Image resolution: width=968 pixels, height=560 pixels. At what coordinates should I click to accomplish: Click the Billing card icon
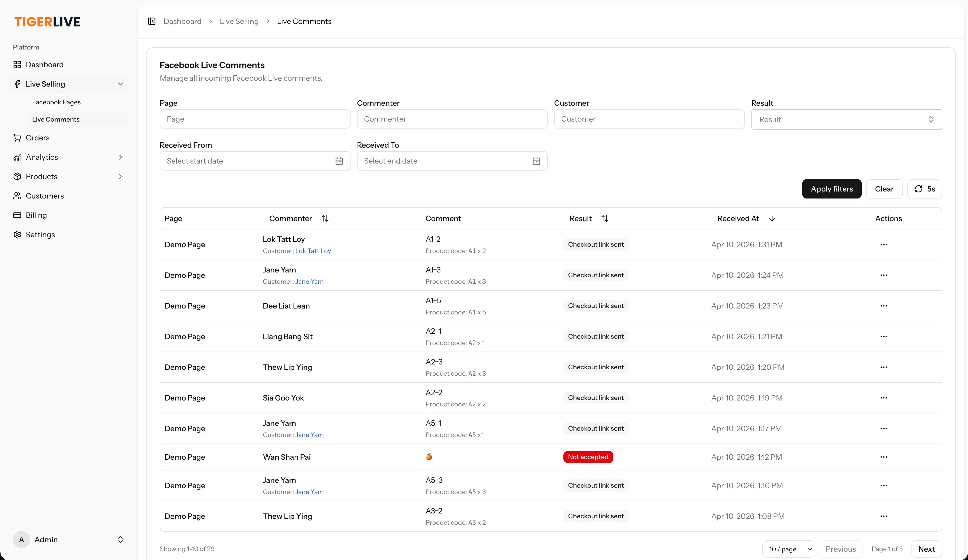click(17, 215)
